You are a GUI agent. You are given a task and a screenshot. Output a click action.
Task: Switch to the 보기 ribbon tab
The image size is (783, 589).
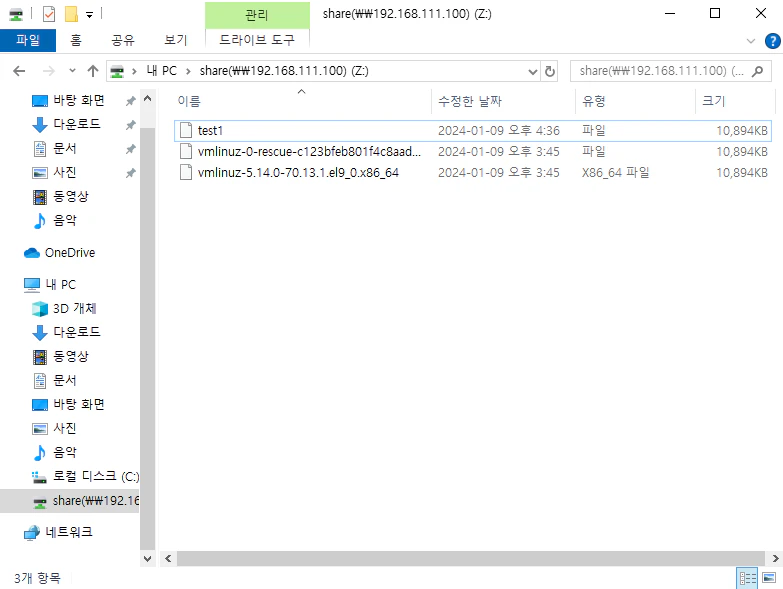tap(175, 40)
